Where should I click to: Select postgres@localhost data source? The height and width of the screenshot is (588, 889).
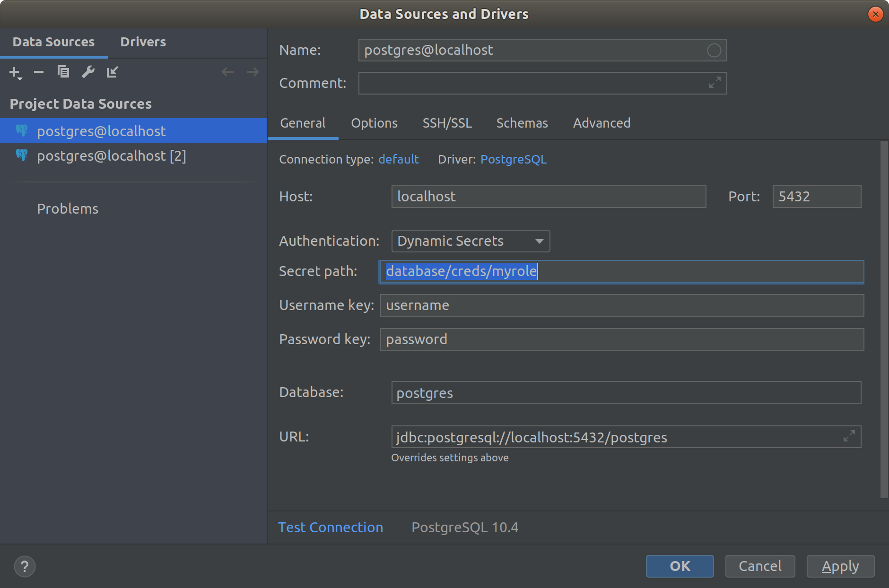(x=133, y=130)
